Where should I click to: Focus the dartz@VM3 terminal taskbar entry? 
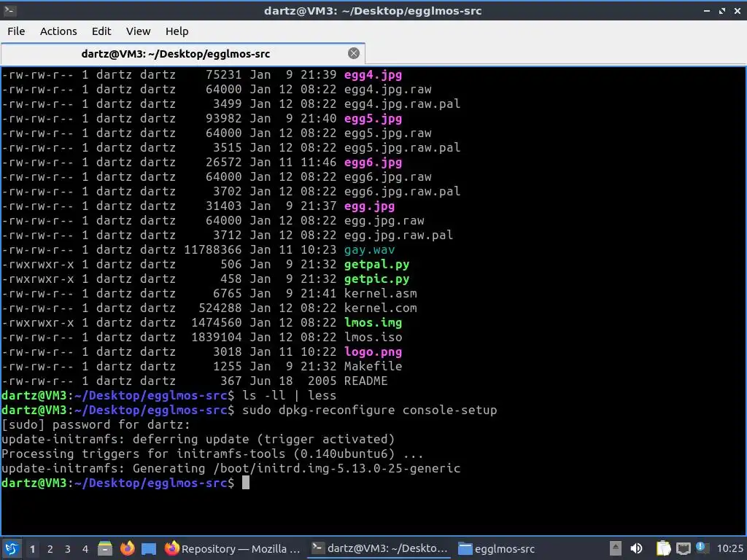click(379, 548)
